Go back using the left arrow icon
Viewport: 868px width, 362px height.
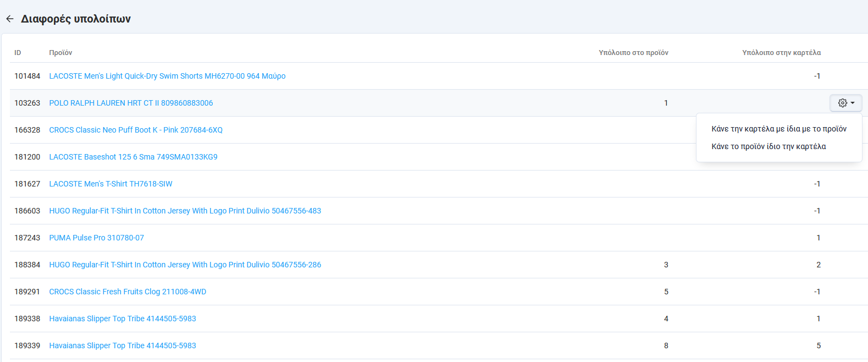pos(10,19)
